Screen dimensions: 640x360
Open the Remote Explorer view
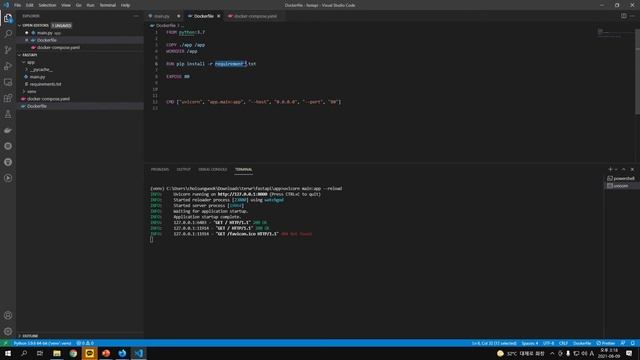[x=8, y=82]
